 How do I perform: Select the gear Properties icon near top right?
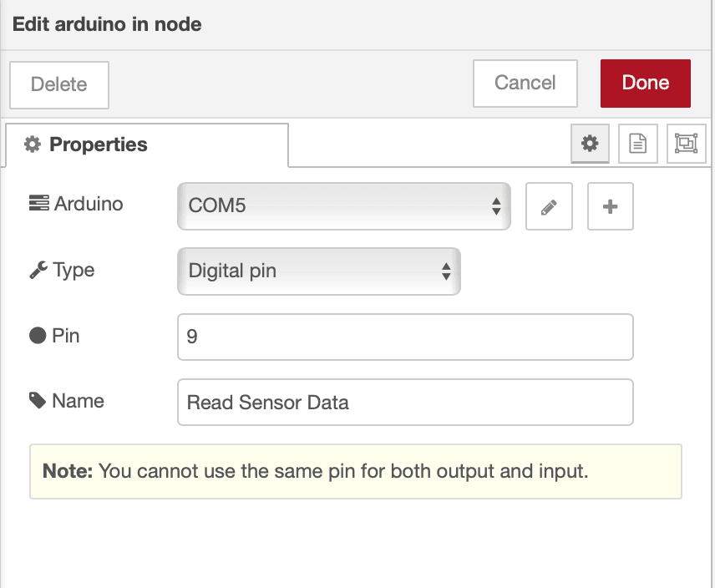(x=590, y=143)
